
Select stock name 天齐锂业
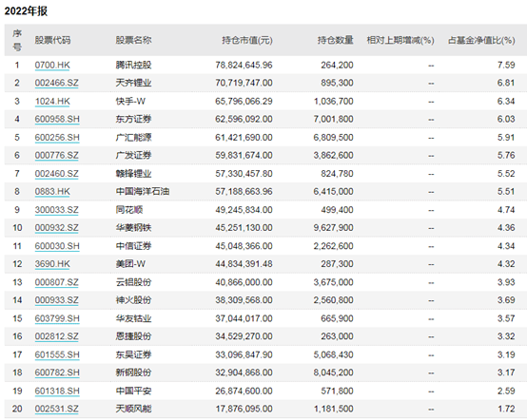coord(133,83)
